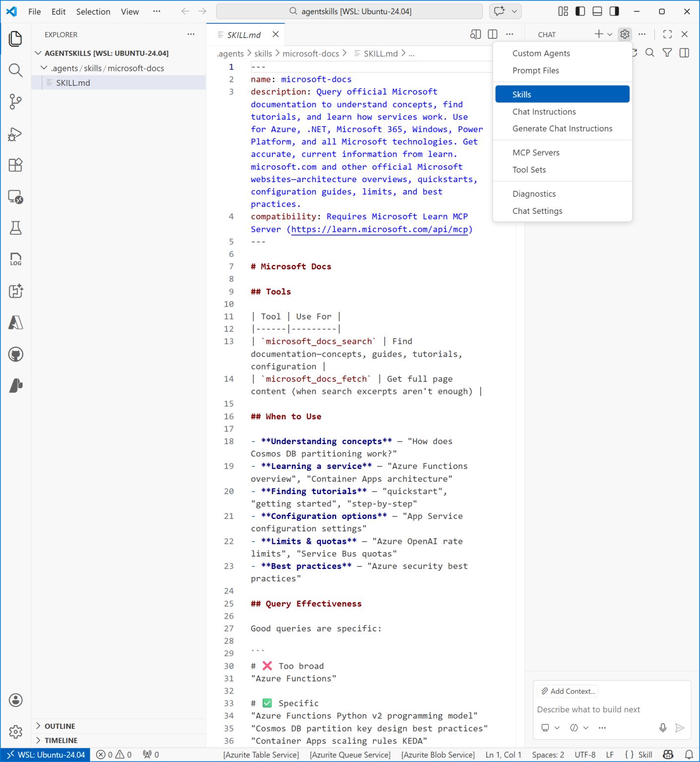The height and width of the screenshot is (762, 700).
Task: Open the Selection menu
Action: point(93,11)
